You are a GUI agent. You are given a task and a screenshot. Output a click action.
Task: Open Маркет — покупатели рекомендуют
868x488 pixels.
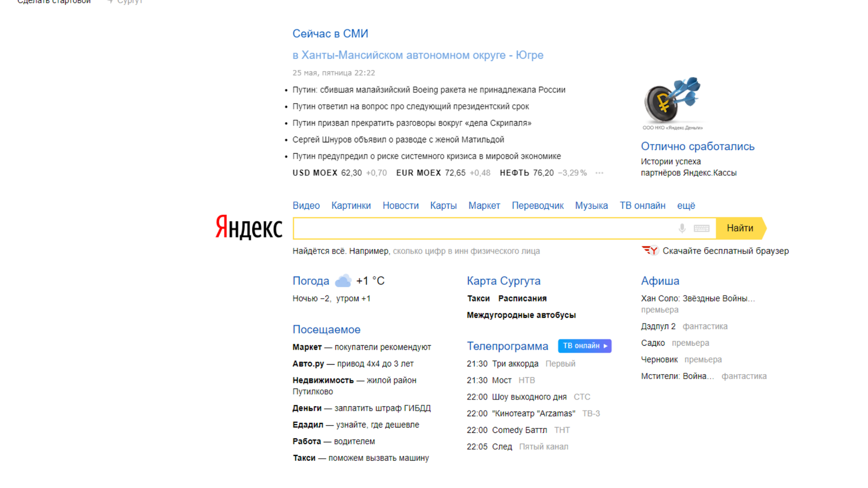click(362, 347)
